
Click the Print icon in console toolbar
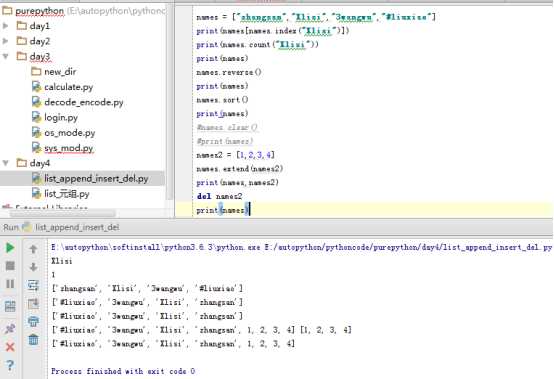click(x=33, y=321)
